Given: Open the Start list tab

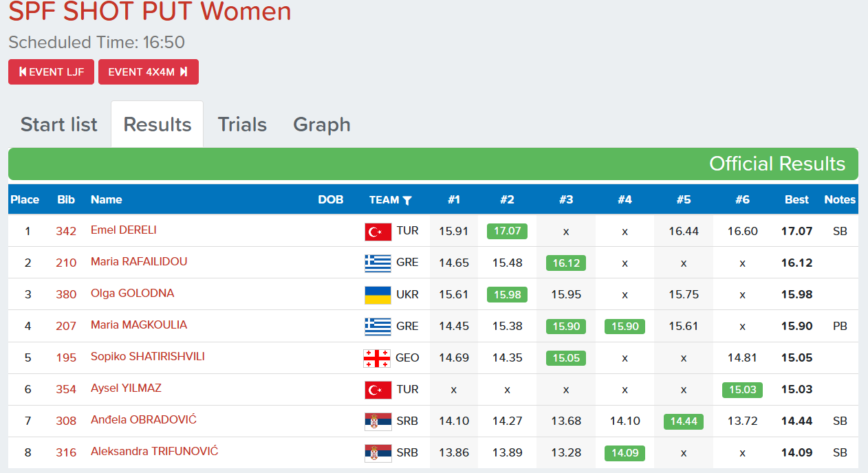Looking at the screenshot, I should click(59, 124).
